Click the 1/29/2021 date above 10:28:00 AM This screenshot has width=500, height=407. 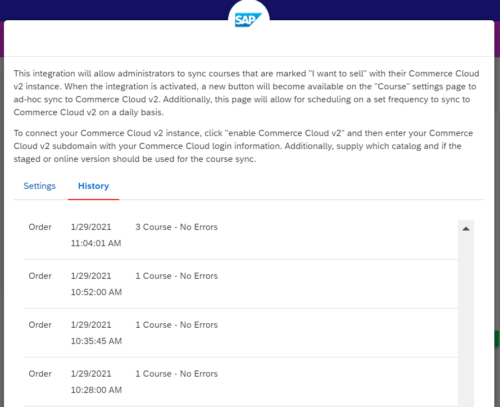pyautogui.click(x=91, y=374)
